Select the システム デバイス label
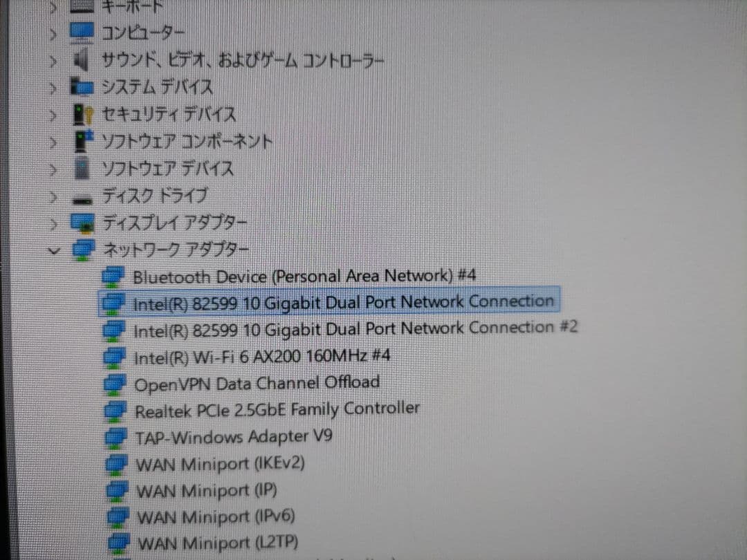747x560 pixels. [157, 88]
